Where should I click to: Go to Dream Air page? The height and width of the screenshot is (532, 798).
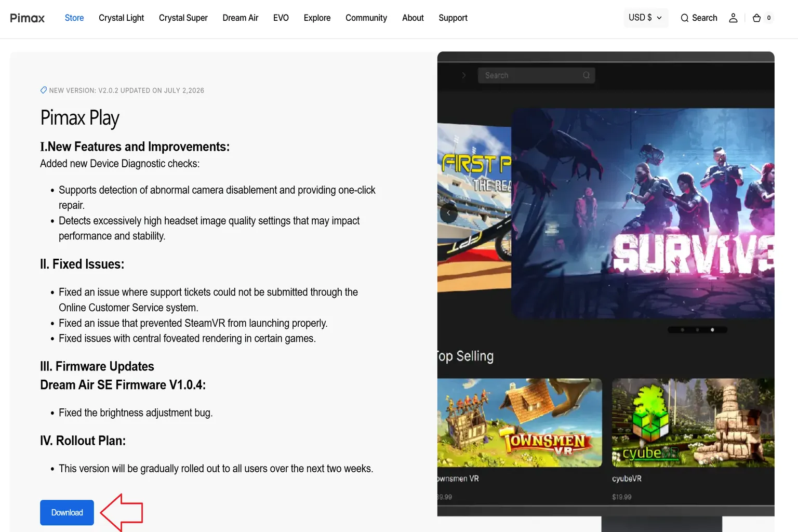click(240, 18)
